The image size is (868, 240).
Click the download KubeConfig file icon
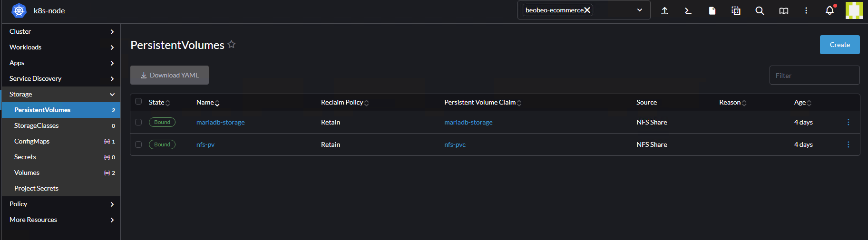pos(712,10)
